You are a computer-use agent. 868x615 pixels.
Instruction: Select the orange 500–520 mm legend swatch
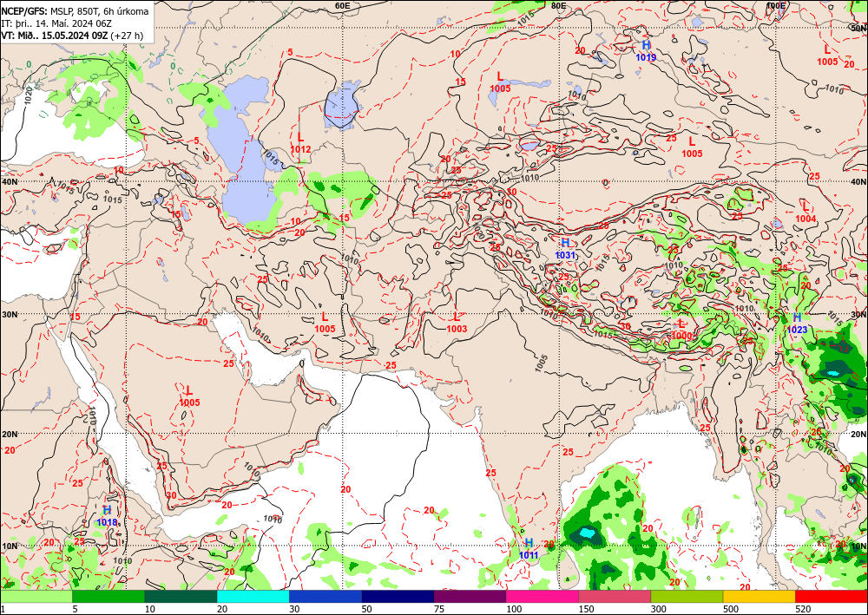point(759,597)
